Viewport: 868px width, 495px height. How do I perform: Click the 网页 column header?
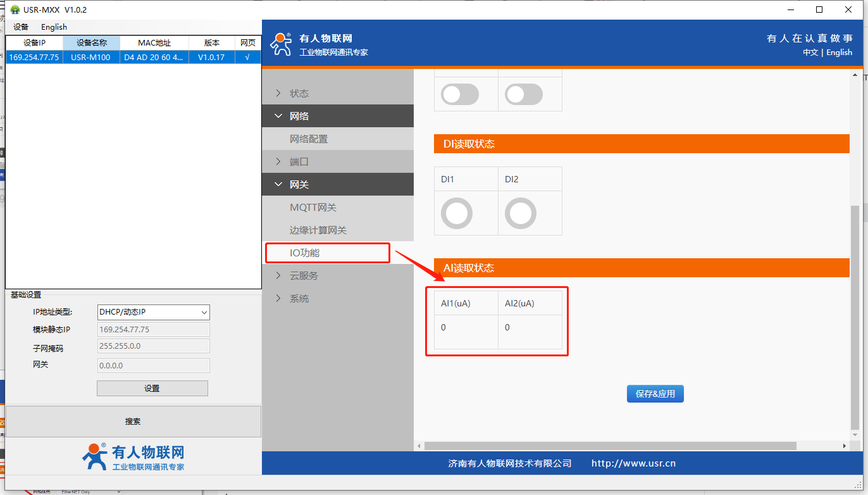[x=248, y=43]
